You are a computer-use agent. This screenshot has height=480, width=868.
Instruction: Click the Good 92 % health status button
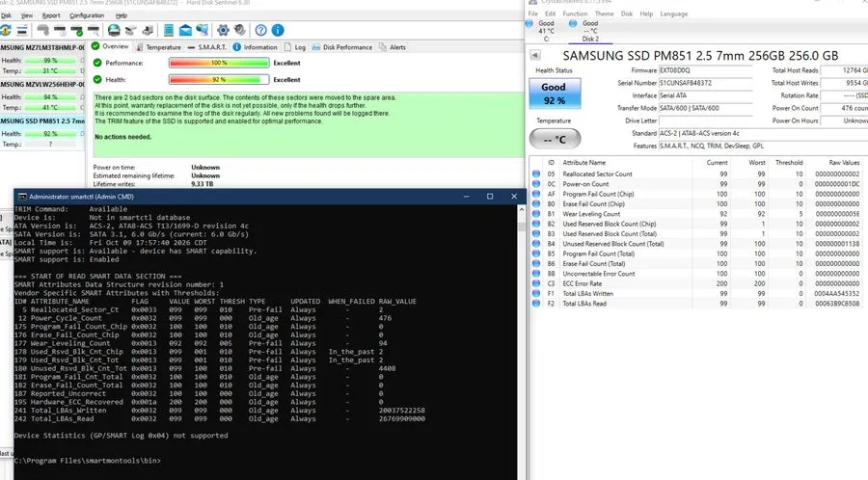555,93
